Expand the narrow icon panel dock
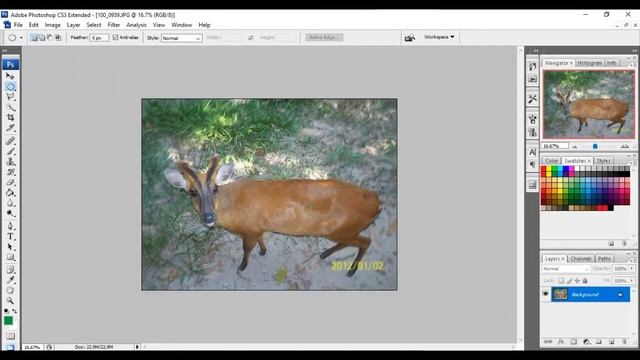Viewport: 640px width, 360px height. coord(536,51)
